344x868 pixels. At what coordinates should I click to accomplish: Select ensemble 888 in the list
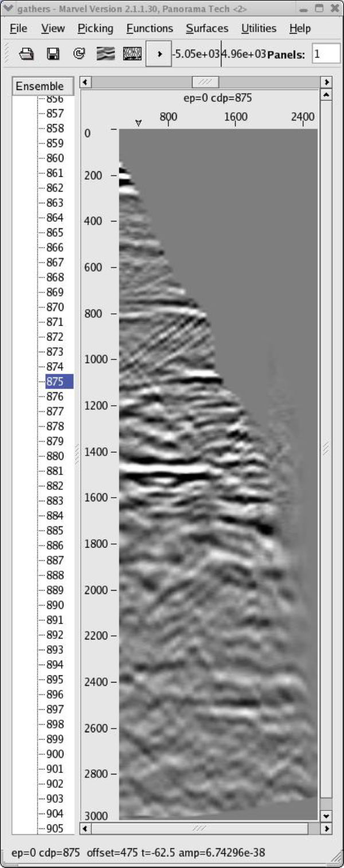click(x=55, y=575)
